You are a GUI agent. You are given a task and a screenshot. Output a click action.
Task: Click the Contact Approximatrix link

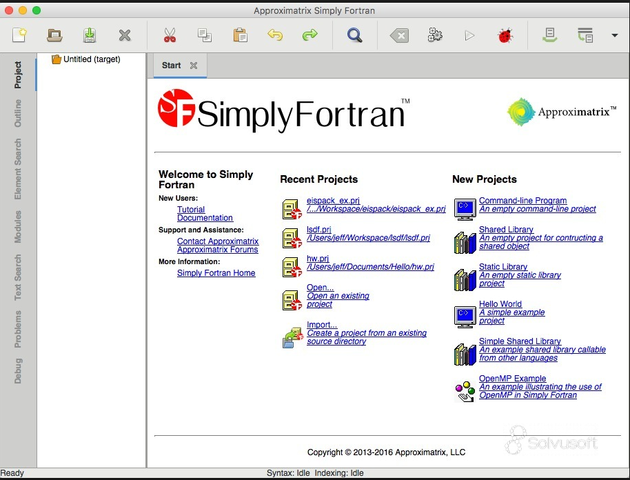(218, 241)
